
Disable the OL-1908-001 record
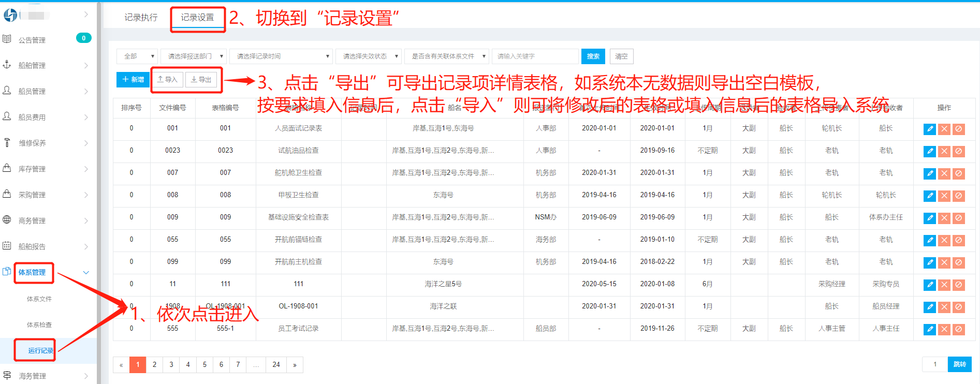[x=959, y=307]
